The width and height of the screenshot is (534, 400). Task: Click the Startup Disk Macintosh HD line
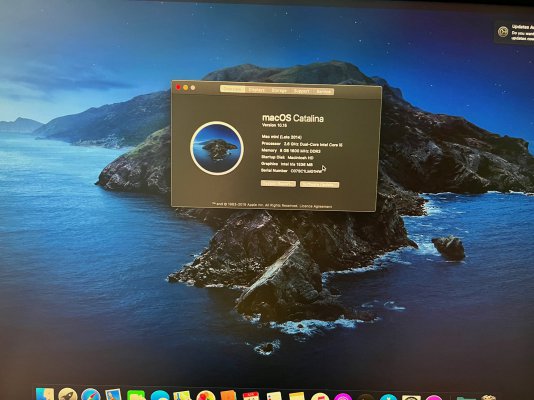click(x=287, y=157)
